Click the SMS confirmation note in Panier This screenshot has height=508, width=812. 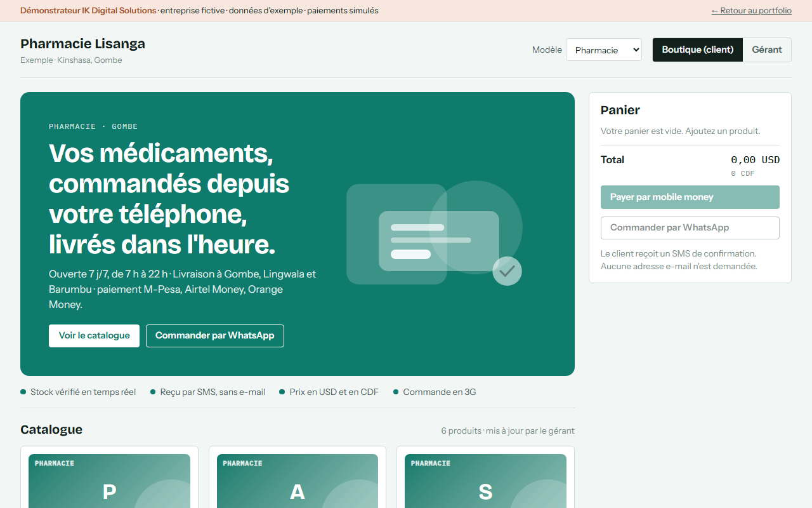[x=679, y=260]
